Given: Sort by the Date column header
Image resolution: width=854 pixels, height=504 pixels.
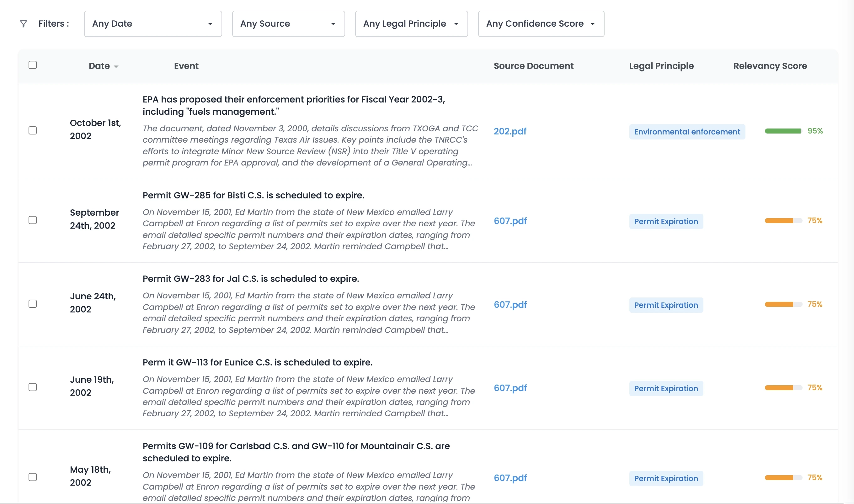Looking at the screenshot, I should (x=103, y=66).
